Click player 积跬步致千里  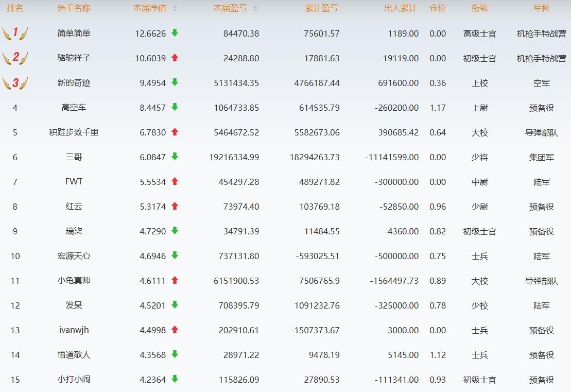(74, 132)
